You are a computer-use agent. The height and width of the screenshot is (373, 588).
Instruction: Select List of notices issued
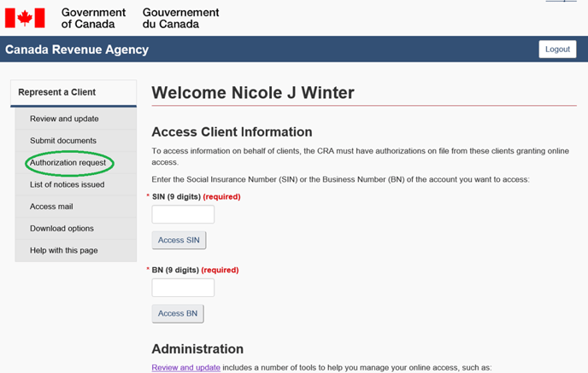tap(67, 184)
